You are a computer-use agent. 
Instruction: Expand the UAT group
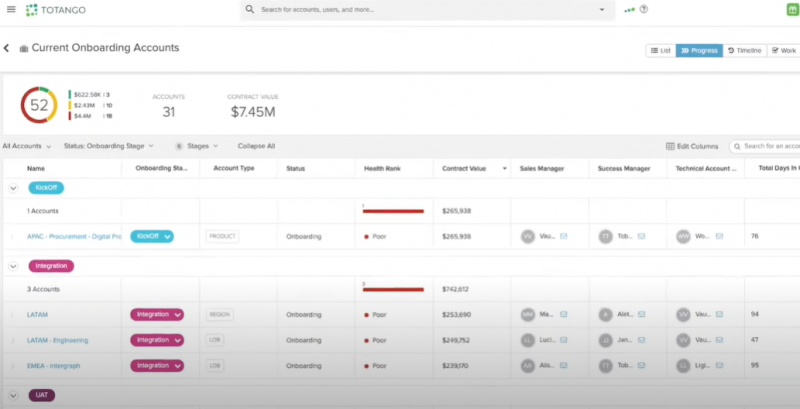(x=13, y=395)
